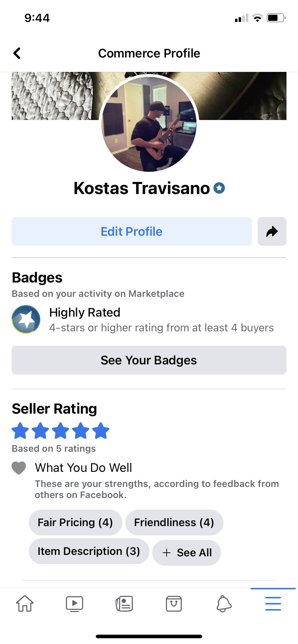Open the Watch video tab icon
The image size is (298, 644).
coord(74,603)
